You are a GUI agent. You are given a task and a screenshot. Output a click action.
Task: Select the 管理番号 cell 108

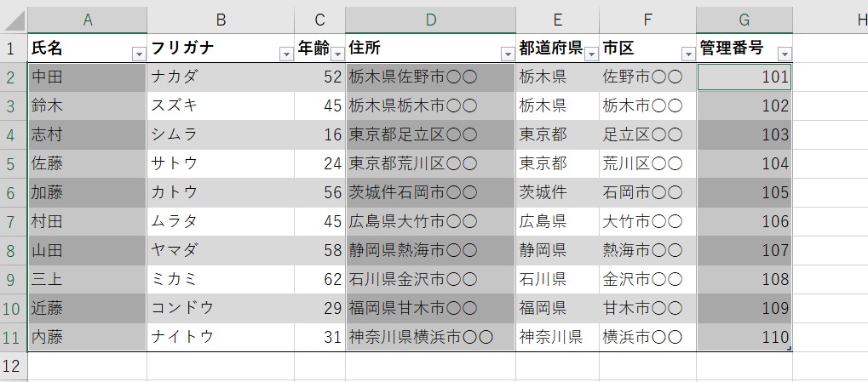(x=744, y=279)
